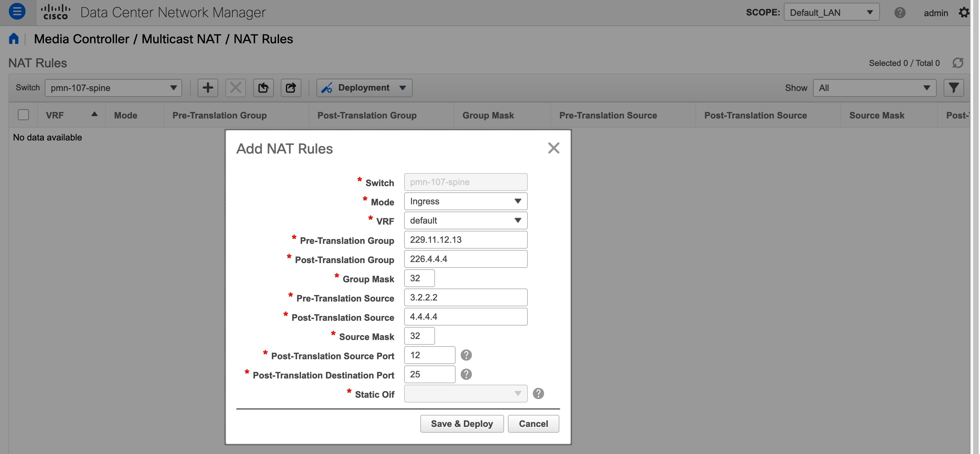Image resolution: width=980 pixels, height=454 pixels.
Task: Sort by VRF using the arrow
Action: [94, 114]
